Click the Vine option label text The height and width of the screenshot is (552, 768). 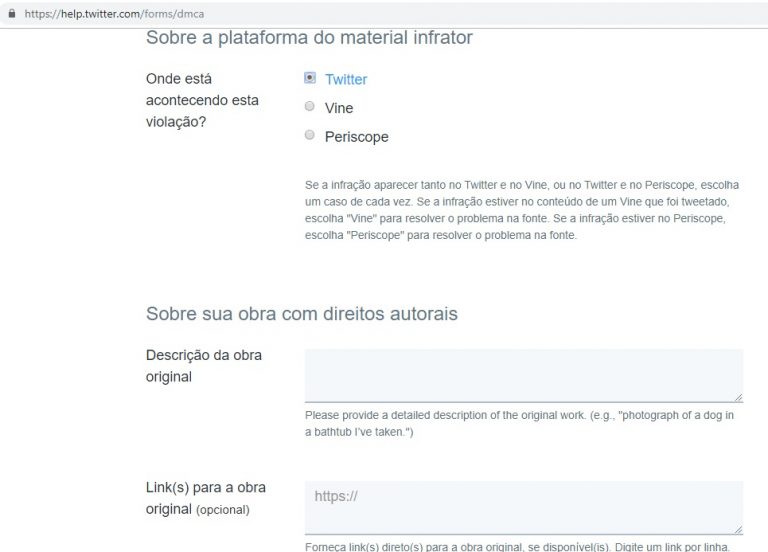[339, 108]
